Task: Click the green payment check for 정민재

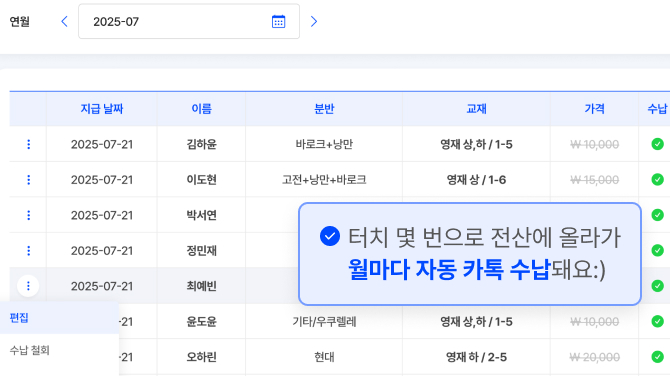Action: (x=657, y=251)
